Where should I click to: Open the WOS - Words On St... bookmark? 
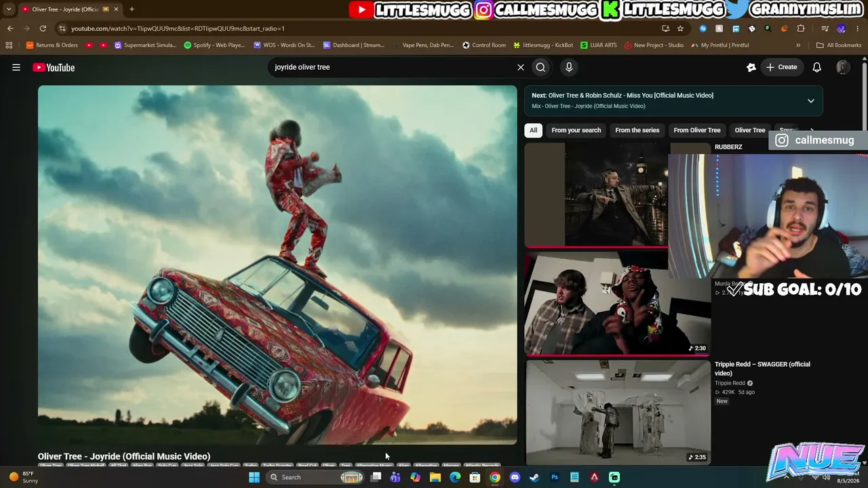click(284, 45)
